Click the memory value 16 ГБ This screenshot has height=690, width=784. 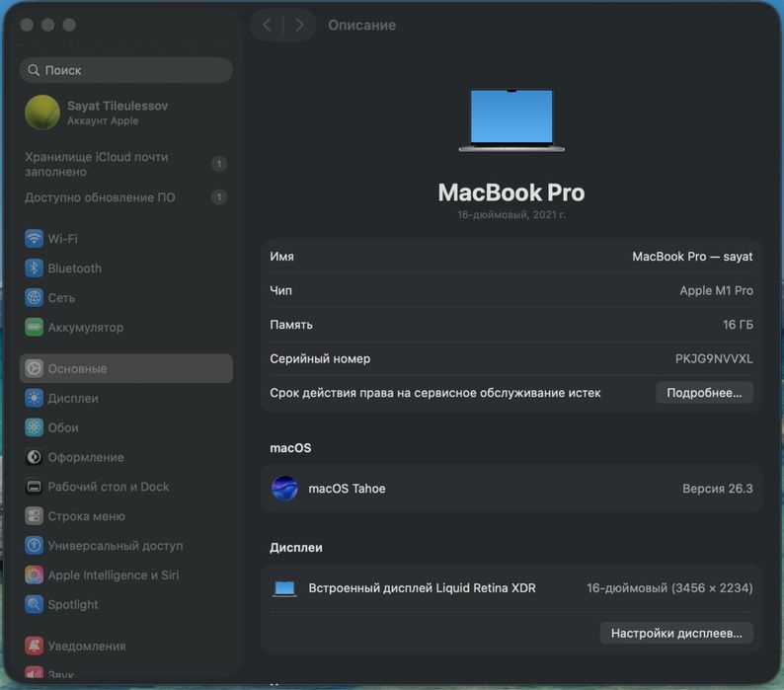738,325
